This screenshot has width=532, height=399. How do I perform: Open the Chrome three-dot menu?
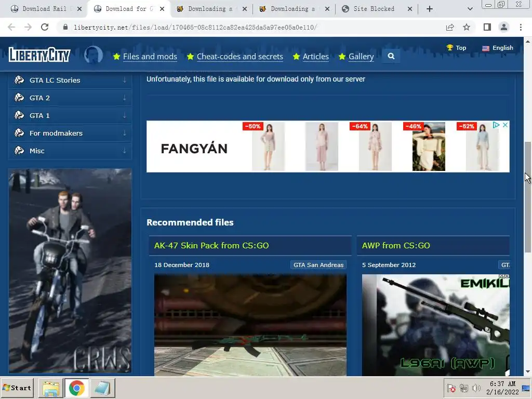tap(521, 27)
